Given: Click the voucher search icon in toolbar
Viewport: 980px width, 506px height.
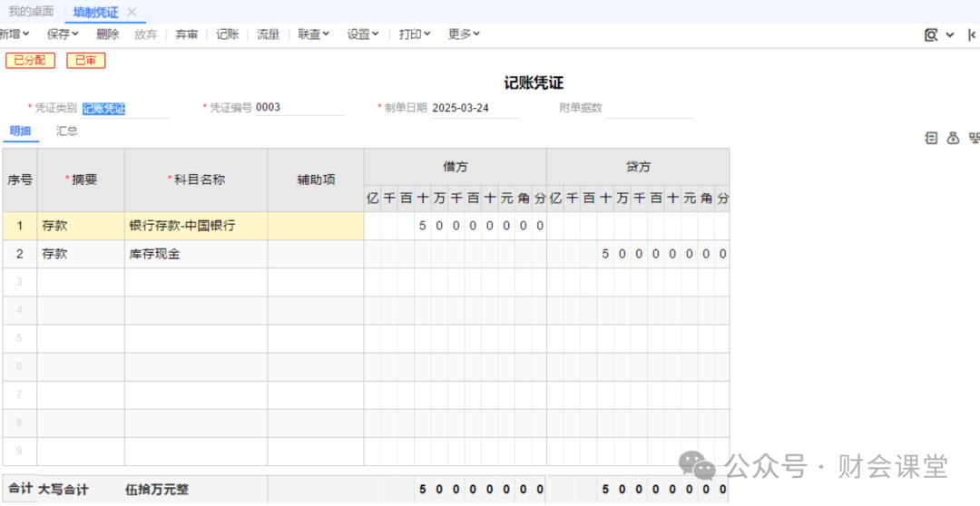Looking at the screenshot, I should [x=931, y=34].
